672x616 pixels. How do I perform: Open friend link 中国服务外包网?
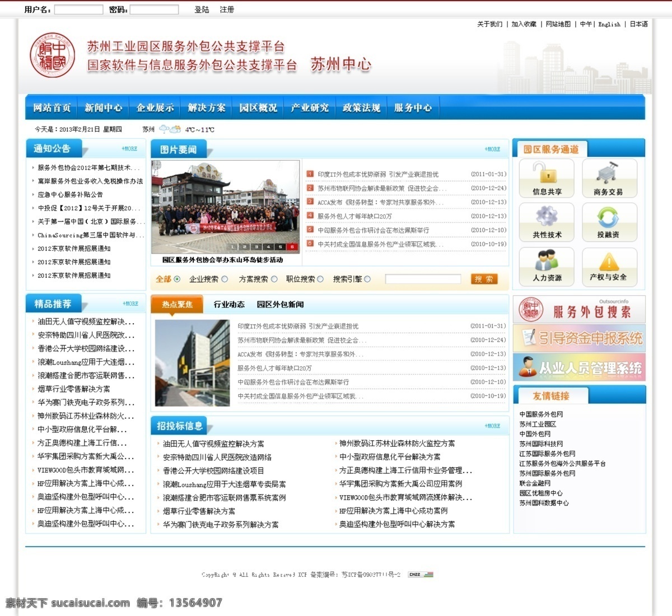541,414
